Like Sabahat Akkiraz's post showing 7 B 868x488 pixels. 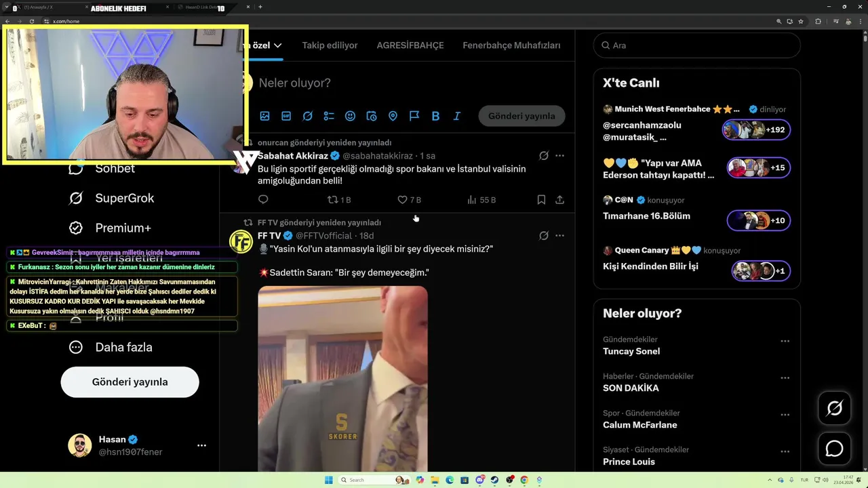coord(409,200)
